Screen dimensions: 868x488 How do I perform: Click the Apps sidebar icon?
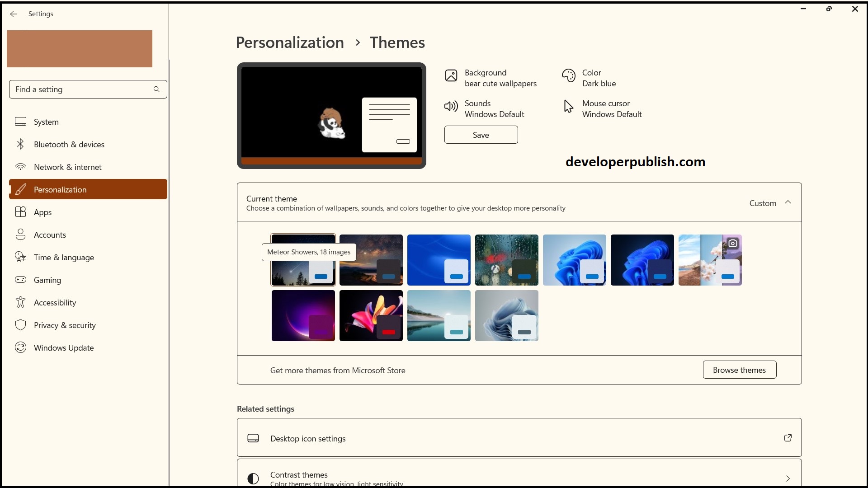[20, 211]
